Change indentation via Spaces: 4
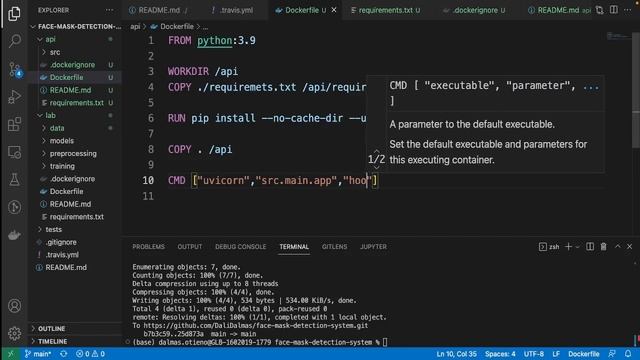640x360 pixels. click(x=500, y=354)
